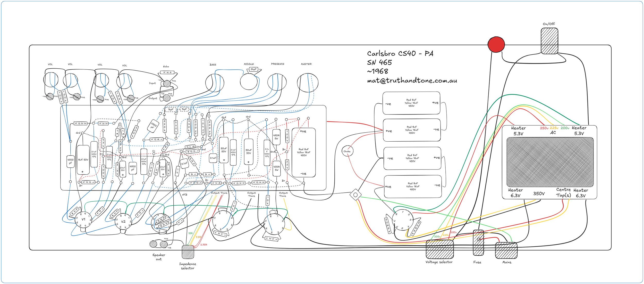This screenshot has width=644, height=284.
Task: Click the 'Impedence selector' label
Action: 188,266
